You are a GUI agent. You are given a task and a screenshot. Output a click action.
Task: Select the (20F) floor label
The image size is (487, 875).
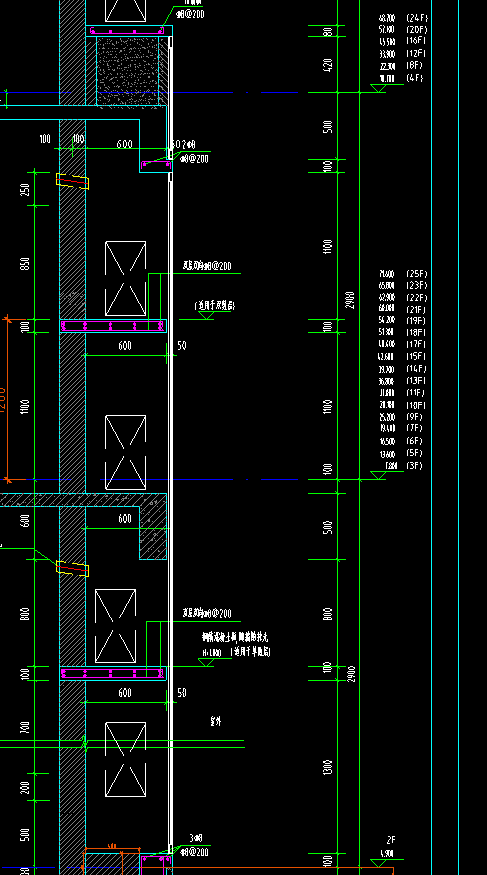(417, 30)
